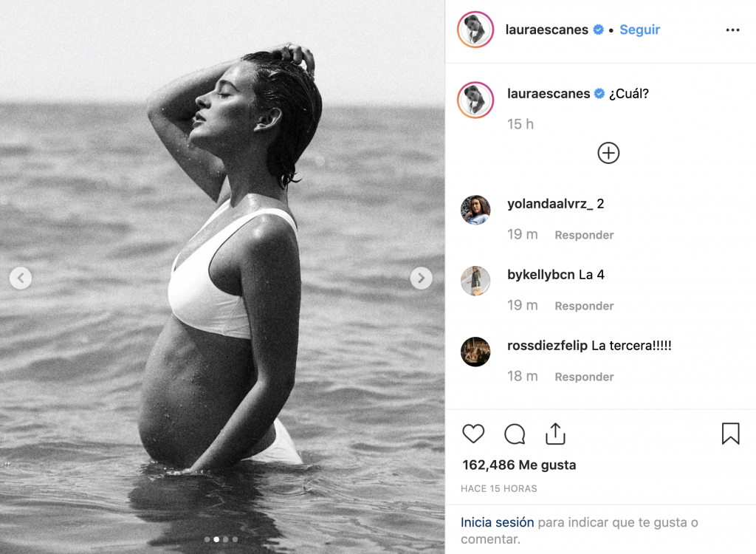756x554 pixels.
Task: Click the Inicia sesión login link
Action: [x=497, y=522]
